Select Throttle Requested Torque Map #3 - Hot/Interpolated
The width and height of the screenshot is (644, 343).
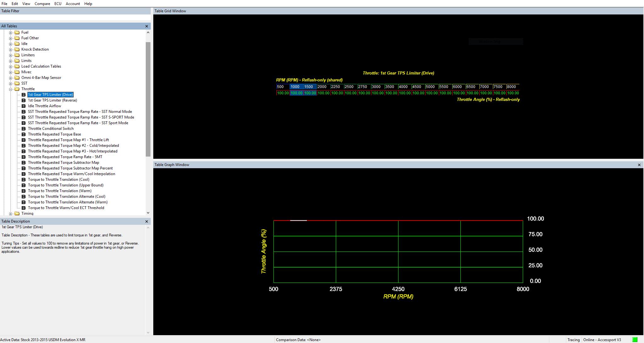pos(73,151)
